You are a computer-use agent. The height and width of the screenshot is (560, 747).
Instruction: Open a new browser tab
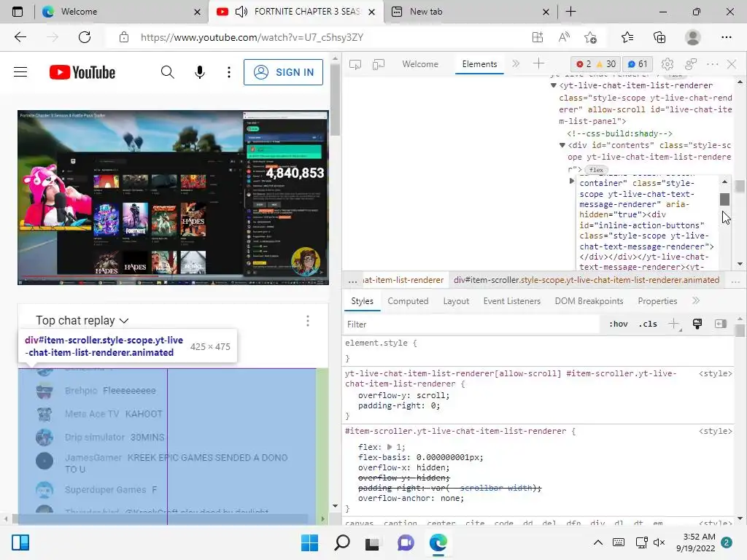click(570, 12)
